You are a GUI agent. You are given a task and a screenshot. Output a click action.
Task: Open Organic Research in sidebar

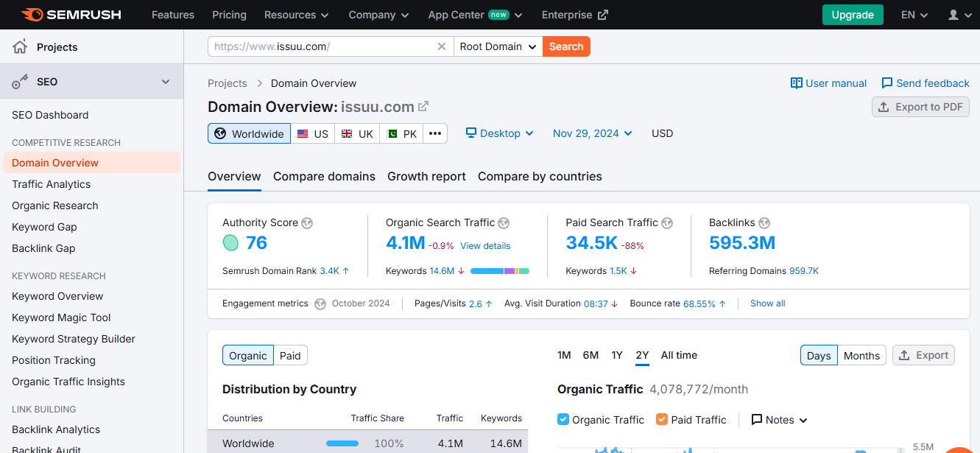(55, 206)
